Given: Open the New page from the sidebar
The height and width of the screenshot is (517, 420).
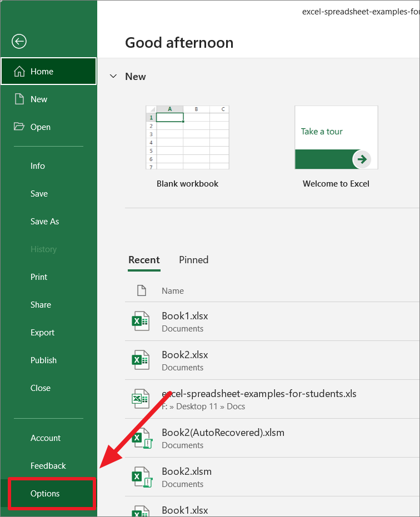Looking at the screenshot, I should pos(48,99).
